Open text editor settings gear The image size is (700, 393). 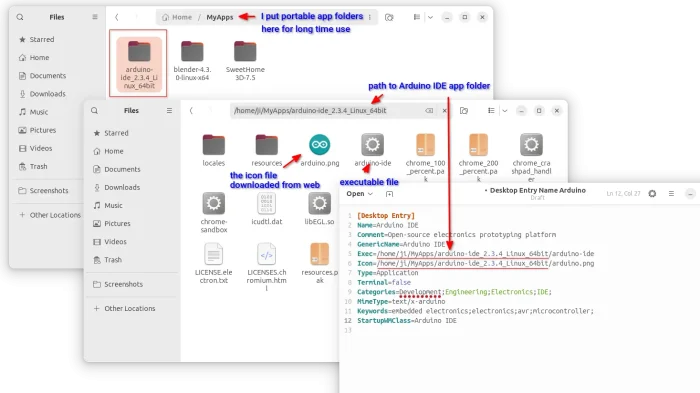tap(652, 193)
